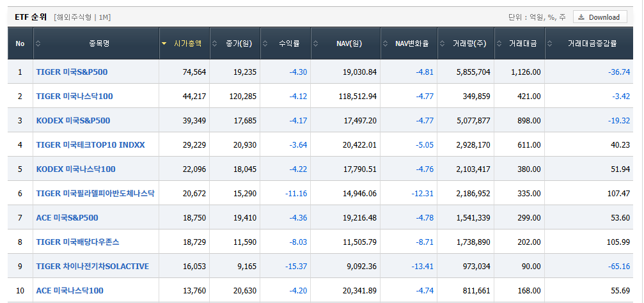Click the 거래대금증감률 header label
The image size is (644, 303).
tap(592, 43)
